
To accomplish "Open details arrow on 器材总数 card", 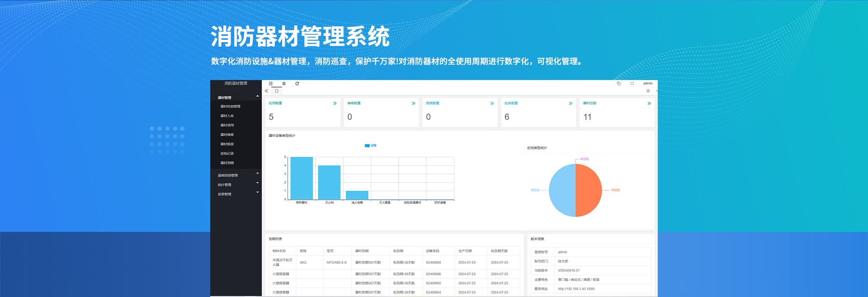I will (649, 104).
